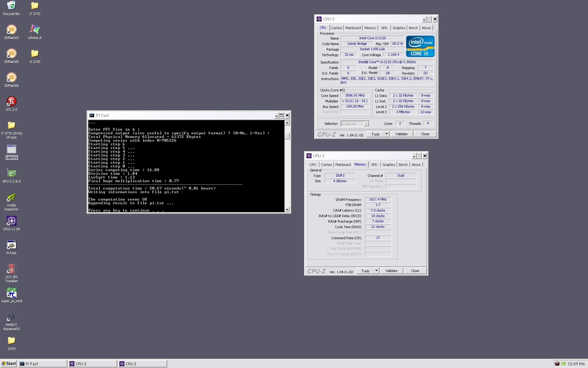Open the Windows Start menu
This screenshot has width=588, height=368.
[x=9, y=364]
